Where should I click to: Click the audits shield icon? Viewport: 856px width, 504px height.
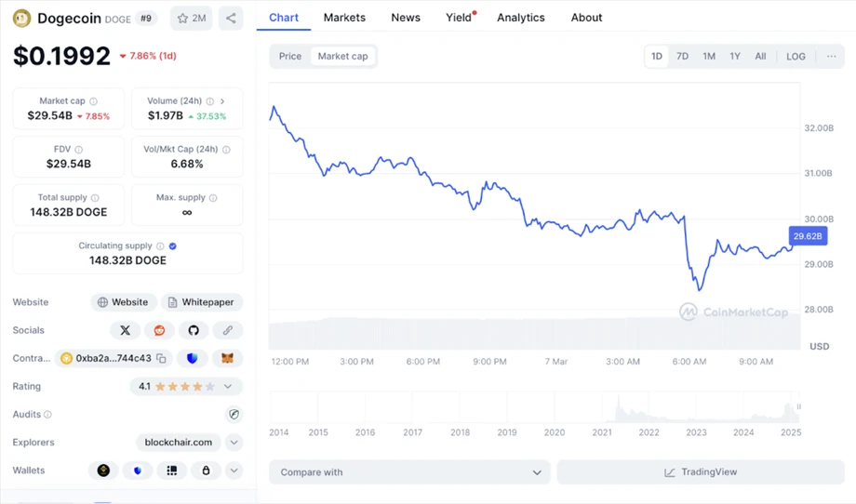point(234,414)
